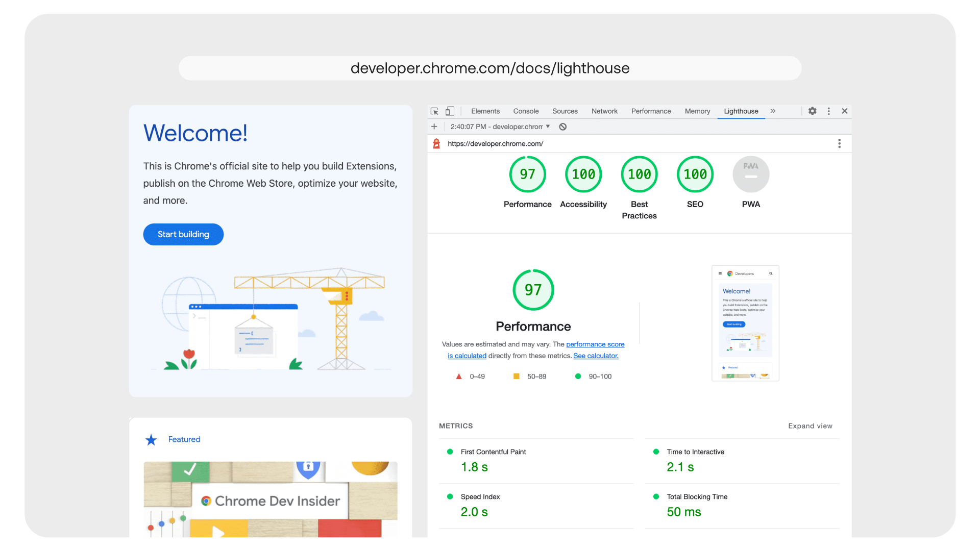The width and height of the screenshot is (980, 551).
Task: Toggle the device toolbar icon
Action: coord(450,111)
